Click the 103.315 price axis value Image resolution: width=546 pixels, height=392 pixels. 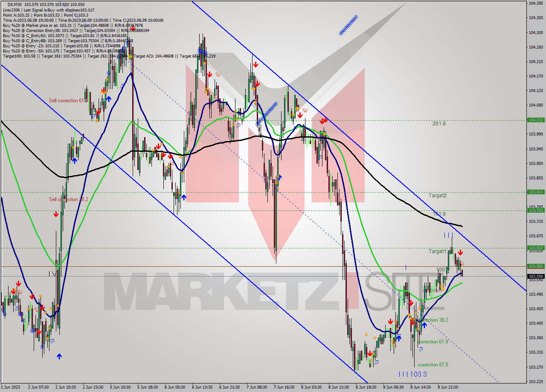coord(536,352)
